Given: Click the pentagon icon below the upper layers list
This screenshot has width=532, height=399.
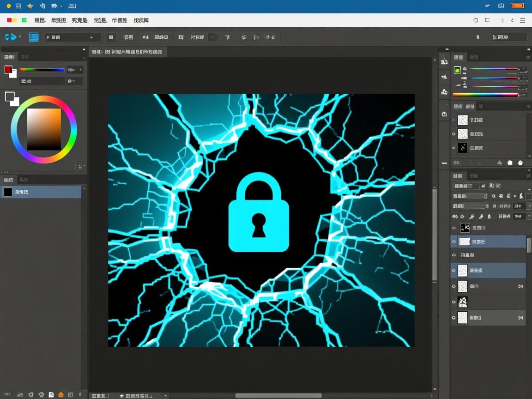Looking at the screenshot, I should pyautogui.click(x=520, y=163).
